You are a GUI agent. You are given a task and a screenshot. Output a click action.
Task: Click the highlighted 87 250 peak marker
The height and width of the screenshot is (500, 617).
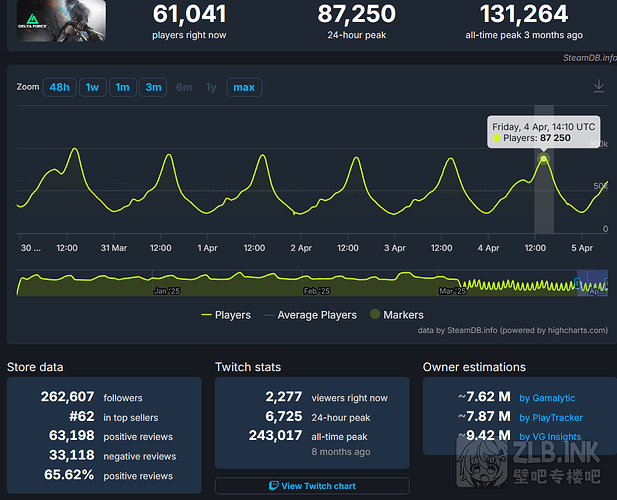click(x=543, y=159)
